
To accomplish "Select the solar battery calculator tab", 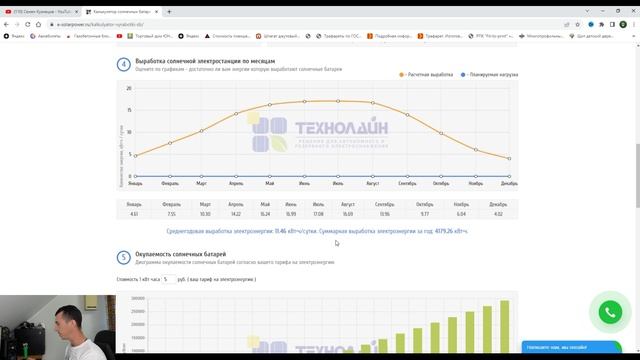I will click(x=122, y=12).
